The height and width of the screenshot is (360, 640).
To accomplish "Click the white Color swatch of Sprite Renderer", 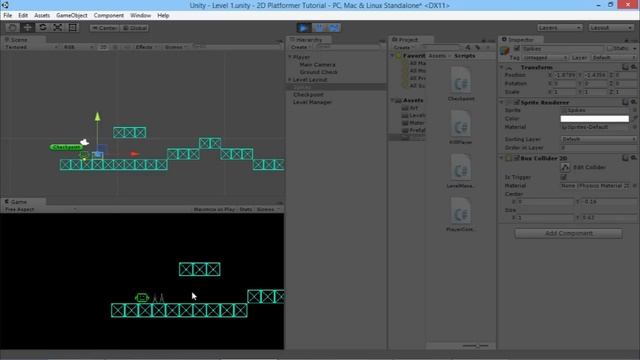I will click(595, 119).
